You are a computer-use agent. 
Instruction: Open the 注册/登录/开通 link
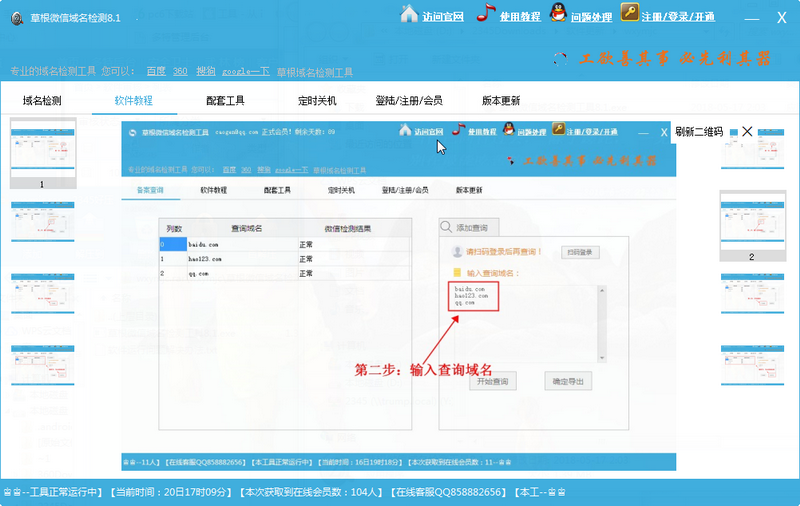(x=678, y=17)
